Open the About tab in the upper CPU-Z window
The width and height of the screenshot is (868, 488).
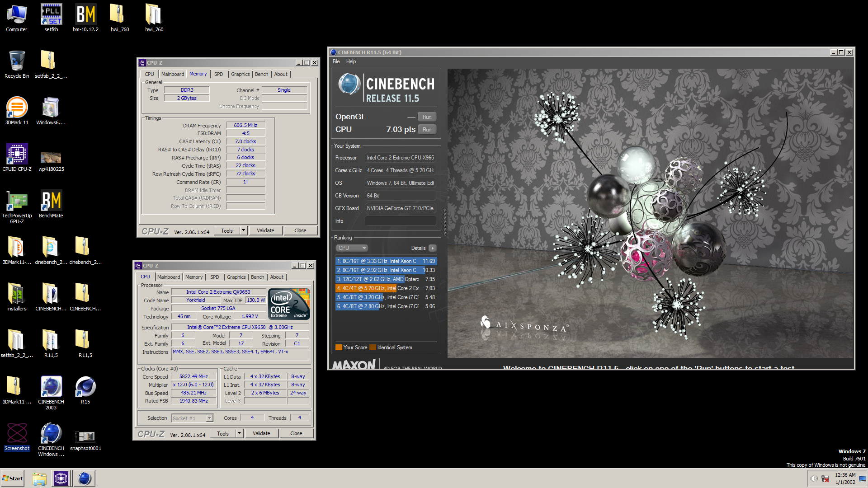click(x=281, y=74)
